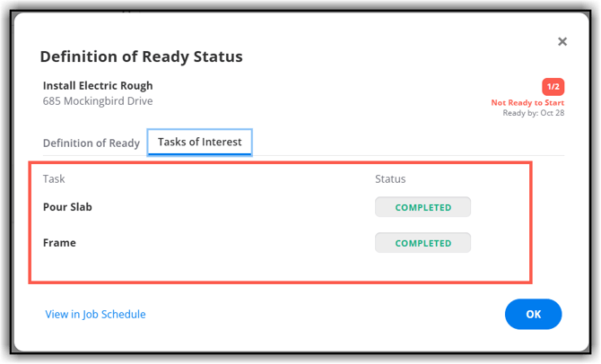Image resolution: width=601 pixels, height=364 pixels.
Task: Open the View in Job Schedule link
Action: click(95, 315)
